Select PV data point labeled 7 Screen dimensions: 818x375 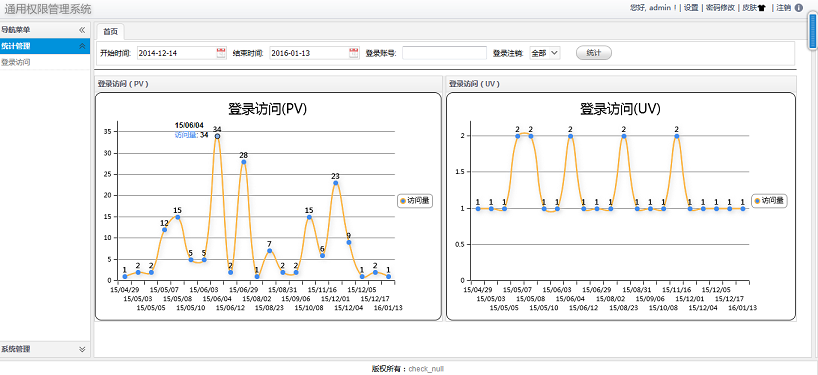point(270,251)
